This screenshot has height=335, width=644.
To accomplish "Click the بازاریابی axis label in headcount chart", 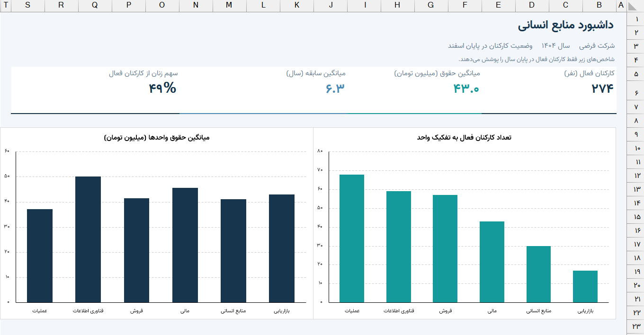I will (585, 311).
